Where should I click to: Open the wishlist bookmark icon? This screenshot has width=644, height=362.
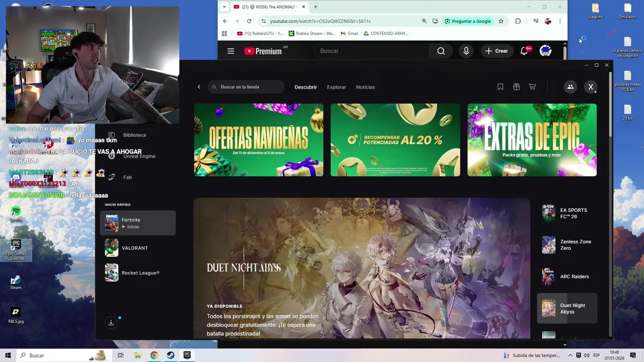pos(500,87)
